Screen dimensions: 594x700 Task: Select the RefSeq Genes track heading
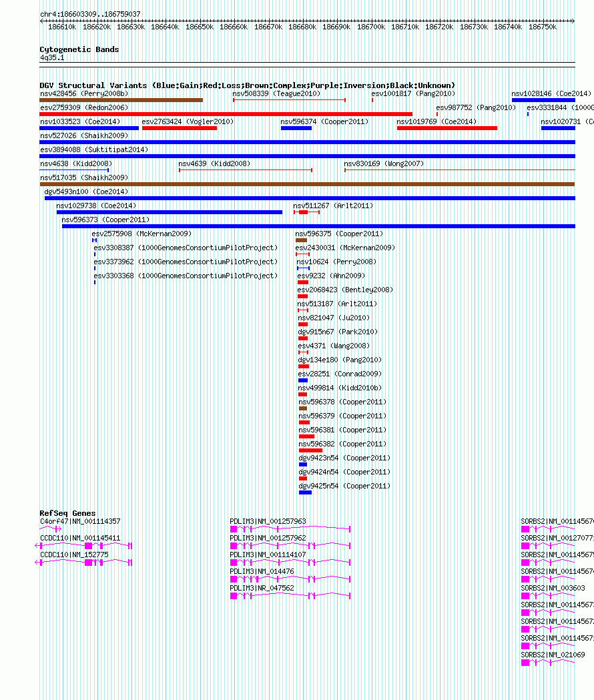(x=67, y=513)
